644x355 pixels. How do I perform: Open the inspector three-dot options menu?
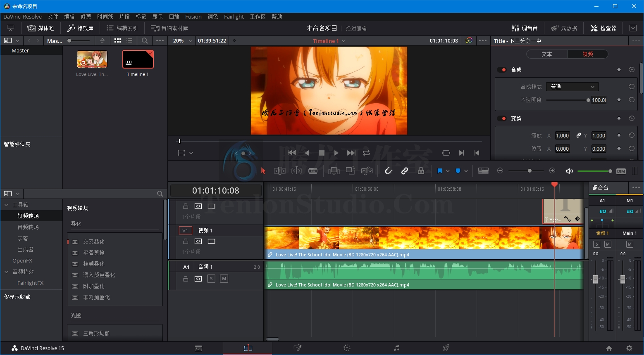point(636,40)
